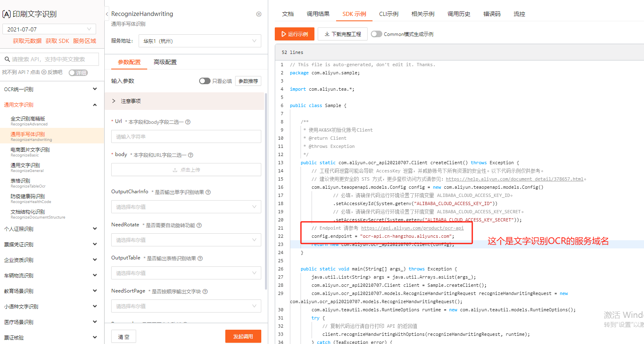Viewport: 644px width, 344px height.
Task: Click 参数推荐 button
Action: [248, 81]
